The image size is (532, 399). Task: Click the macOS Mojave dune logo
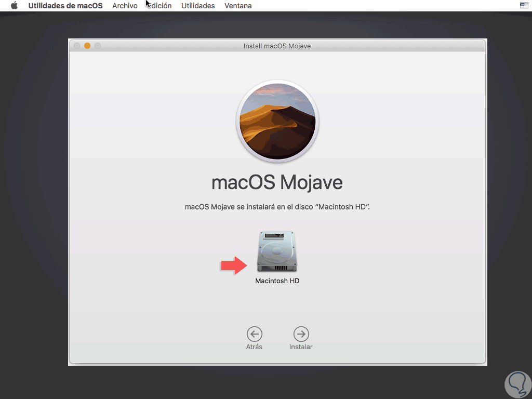277,122
